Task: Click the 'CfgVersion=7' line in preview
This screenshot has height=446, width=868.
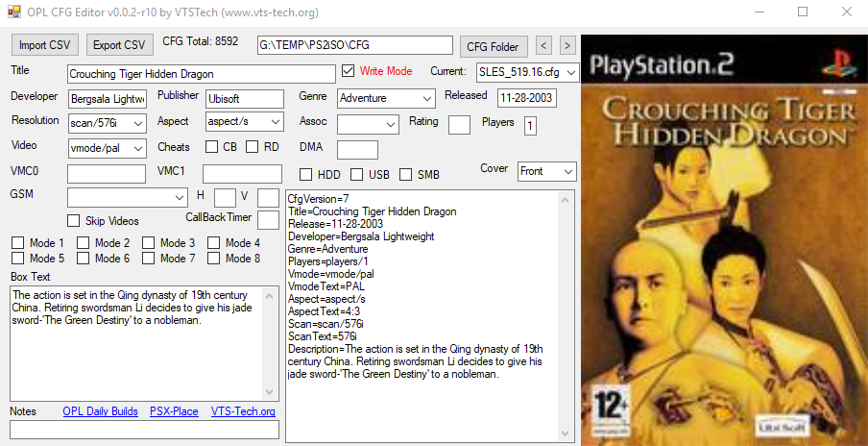Action: pyautogui.click(x=319, y=198)
